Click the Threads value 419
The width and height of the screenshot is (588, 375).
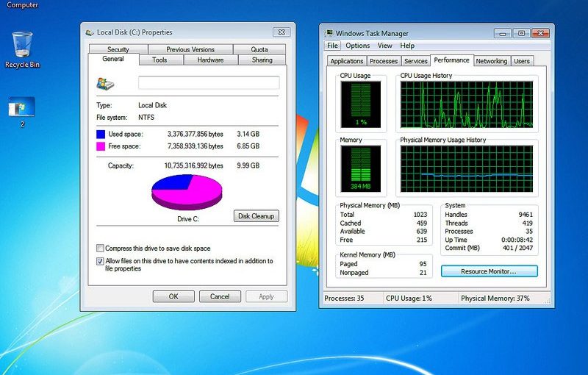527,223
